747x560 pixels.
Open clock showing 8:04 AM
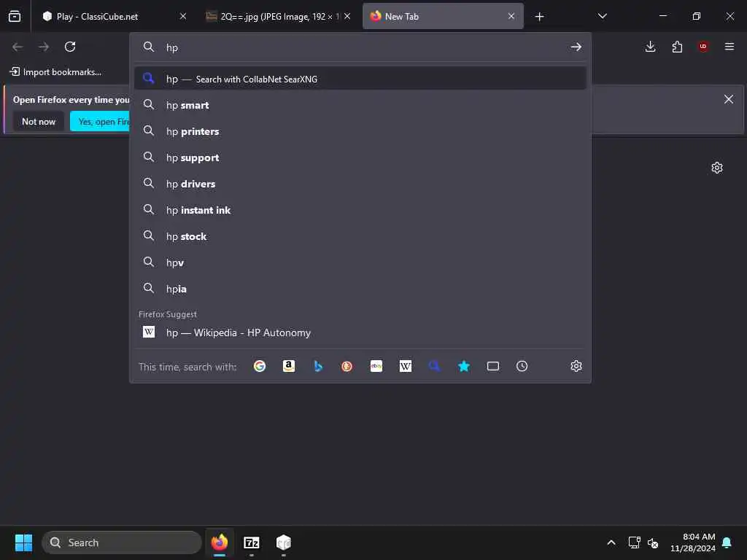(693, 542)
